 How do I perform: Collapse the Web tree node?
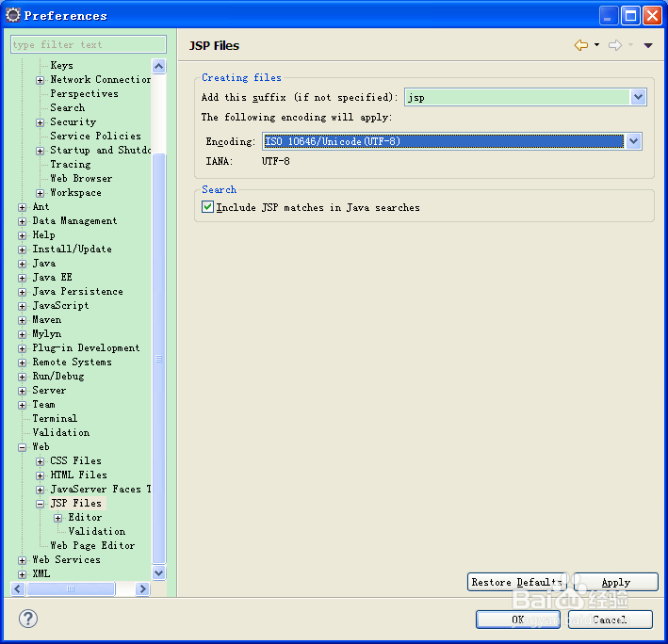pyautogui.click(x=23, y=447)
